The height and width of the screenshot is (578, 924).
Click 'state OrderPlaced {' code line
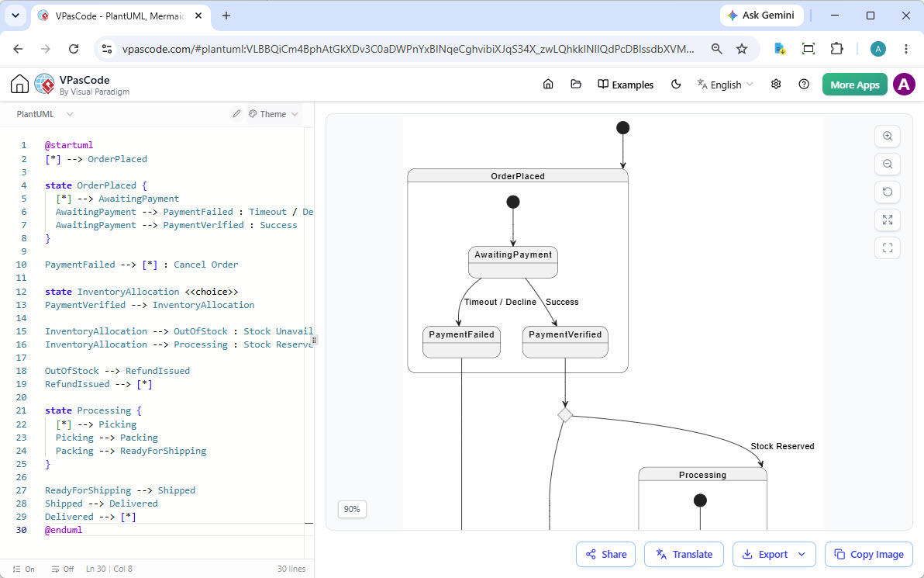pos(96,185)
